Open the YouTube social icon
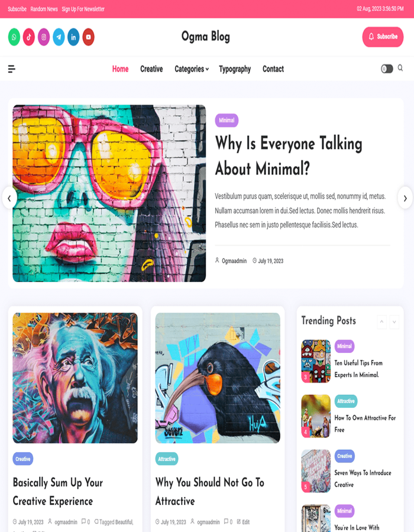Image resolution: width=414 pixels, height=532 pixels. click(88, 37)
